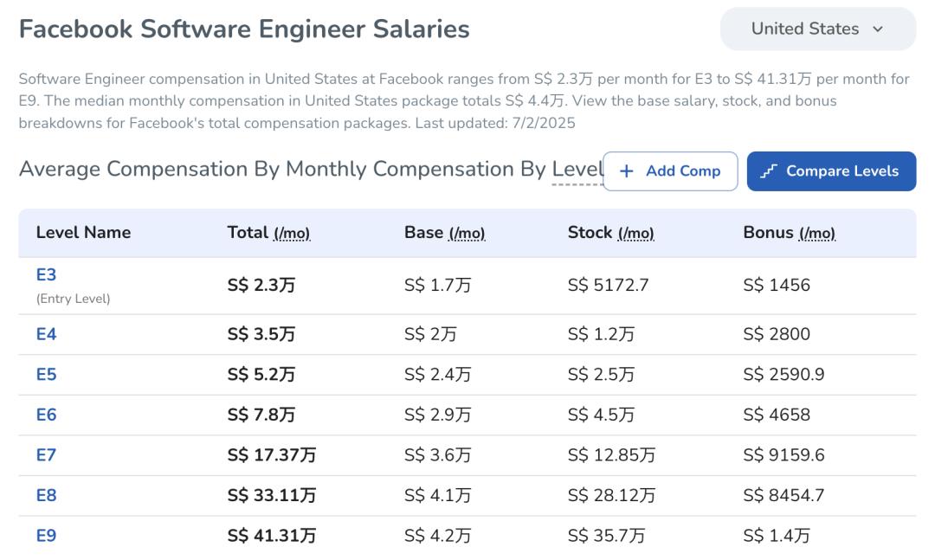Click the E7 total S$ 17.37万 cell
The height and width of the screenshot is (560, 935).
[x=272, y=455]
